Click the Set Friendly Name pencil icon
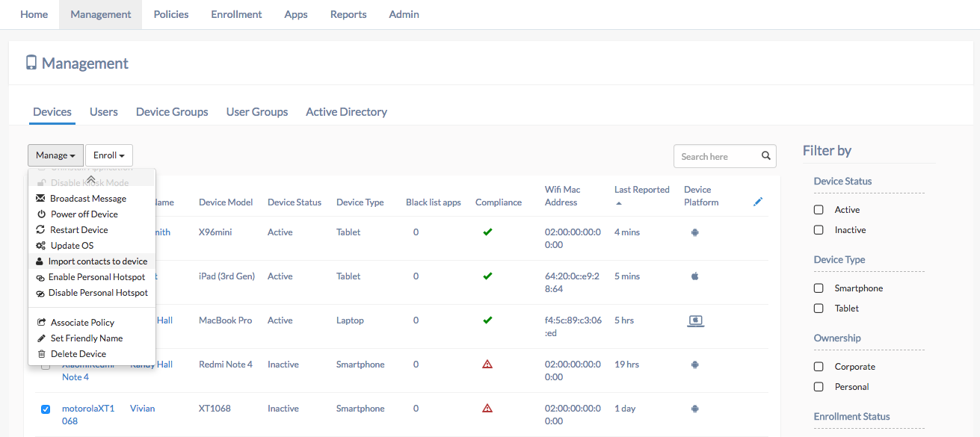 click(x=42, y=338)
